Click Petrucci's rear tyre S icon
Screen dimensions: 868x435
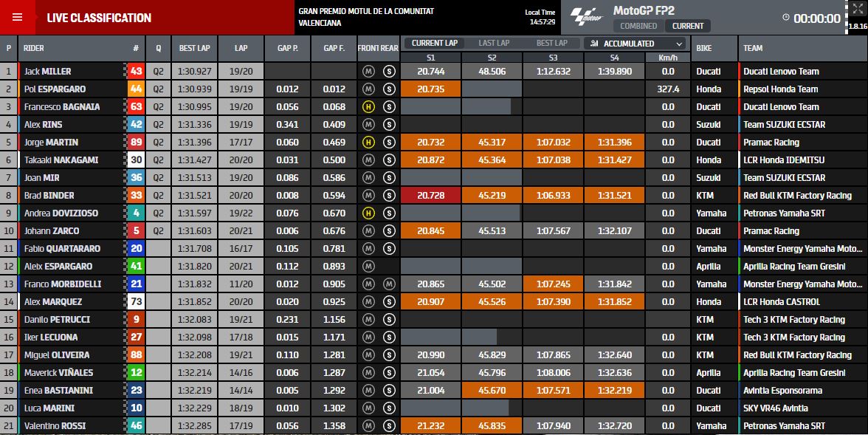click(389, 320)
